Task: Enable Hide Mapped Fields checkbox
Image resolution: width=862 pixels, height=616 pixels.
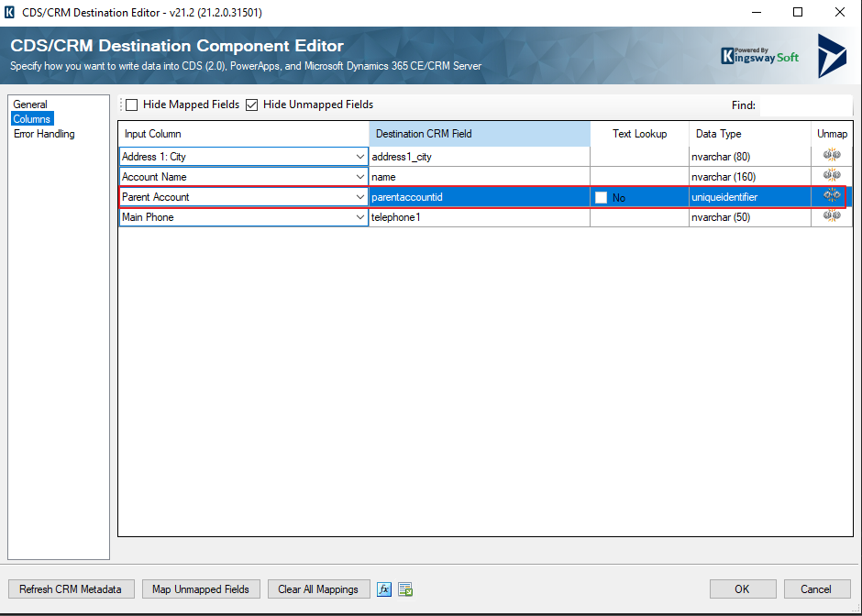Action: click(x=132, y=104)
